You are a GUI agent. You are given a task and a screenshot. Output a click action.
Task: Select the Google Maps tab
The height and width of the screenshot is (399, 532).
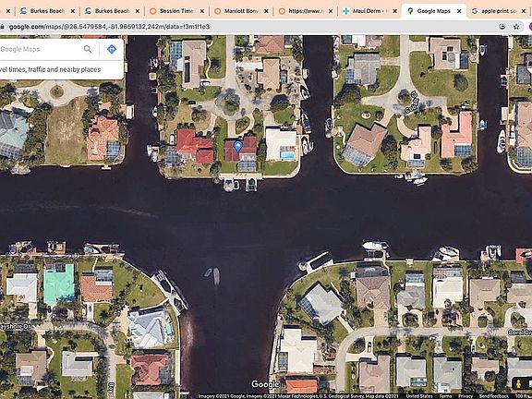pos(433,11)
